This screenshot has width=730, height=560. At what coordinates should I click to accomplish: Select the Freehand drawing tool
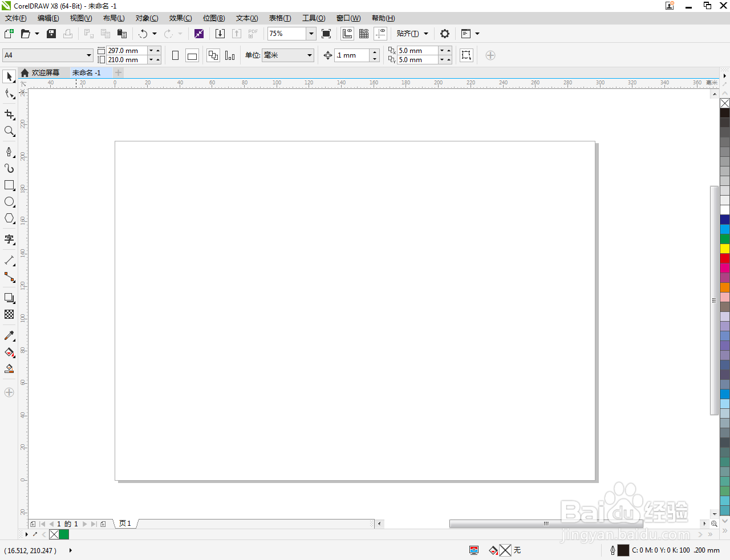9,152
